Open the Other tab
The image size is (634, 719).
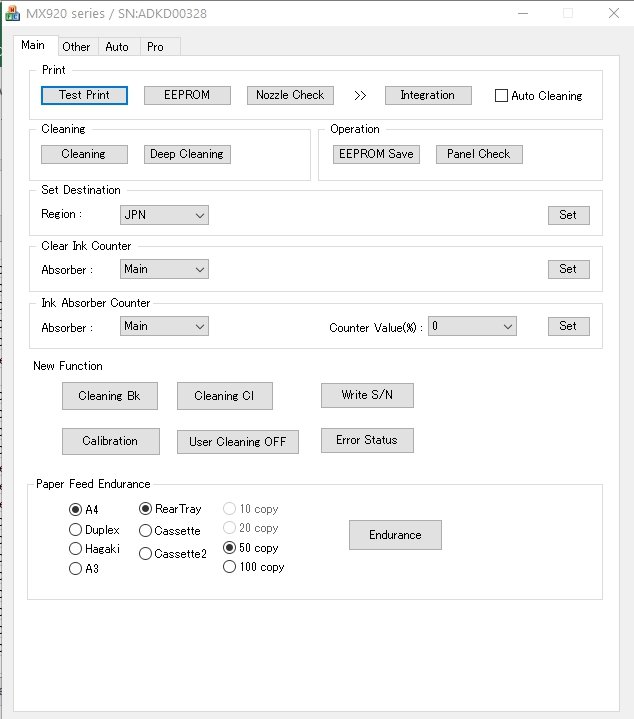click(76, 47)
